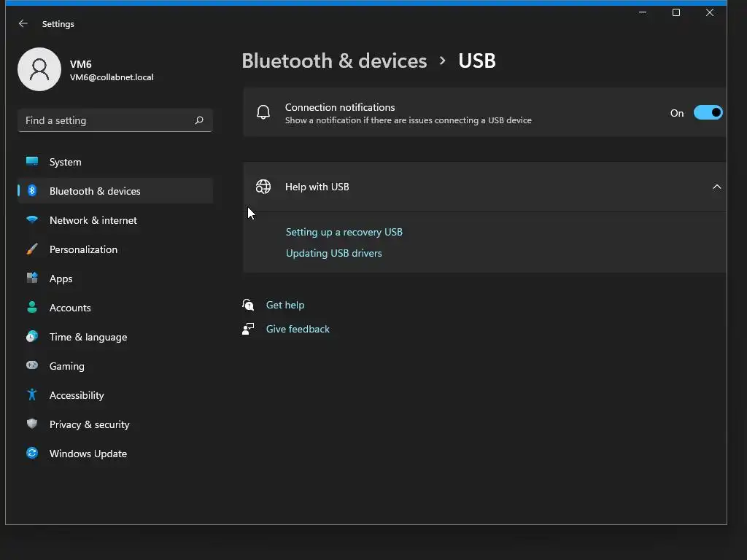Open Accounts settings page
Screen dimensions: 747x560
tap(70, 308)
